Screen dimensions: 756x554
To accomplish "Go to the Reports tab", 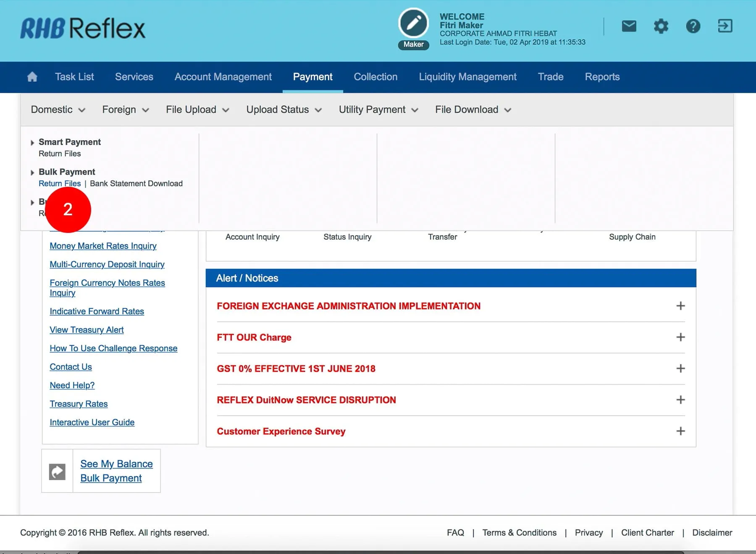I will [x=602, y=77].
